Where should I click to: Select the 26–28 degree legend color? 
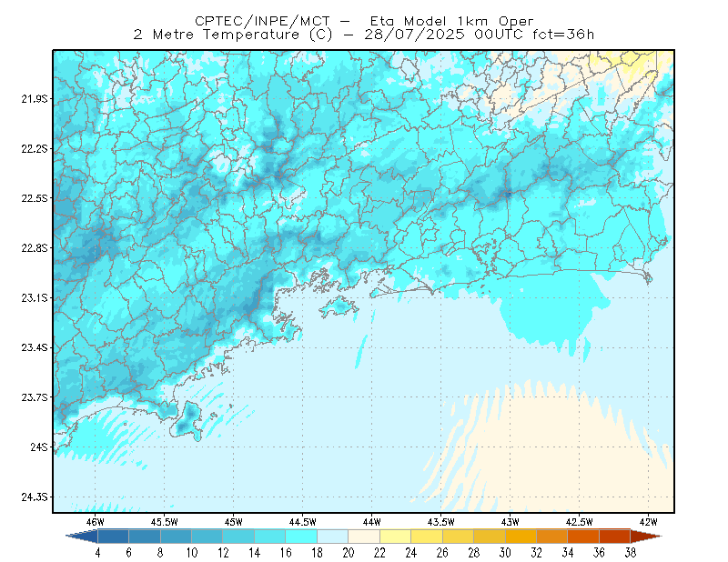458,537
